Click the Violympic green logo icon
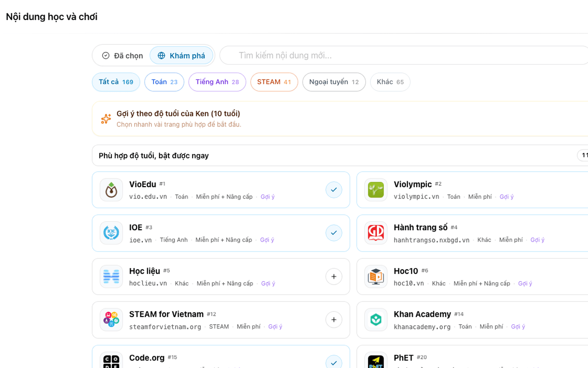Image resolution: width=588 pixels, height=368 pixels. 376,190
